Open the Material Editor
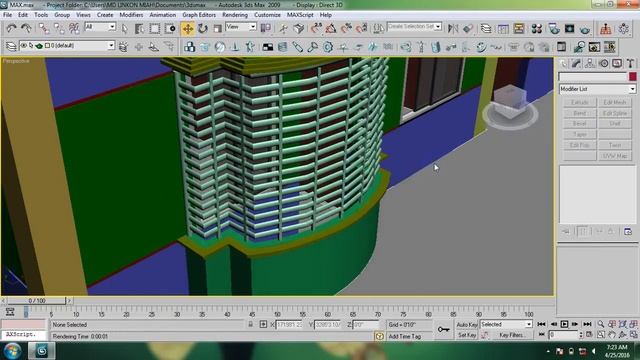Image resolution: width=640 pixels, height=360 pixels. (537, 28)
